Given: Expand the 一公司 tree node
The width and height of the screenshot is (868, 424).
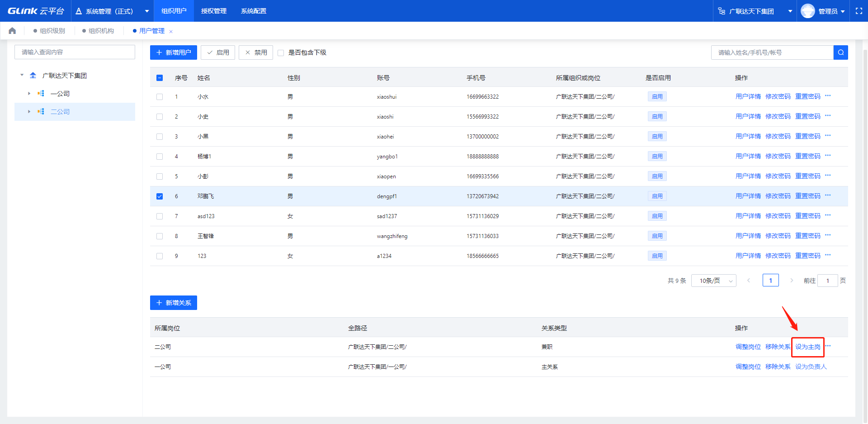Looking at the screenshot, I should (29, 93).
